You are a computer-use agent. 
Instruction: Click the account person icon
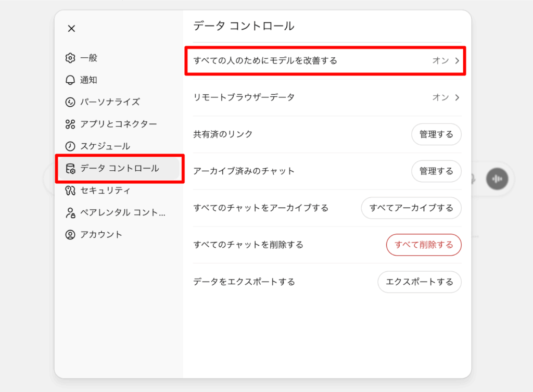tap(70, 235)
